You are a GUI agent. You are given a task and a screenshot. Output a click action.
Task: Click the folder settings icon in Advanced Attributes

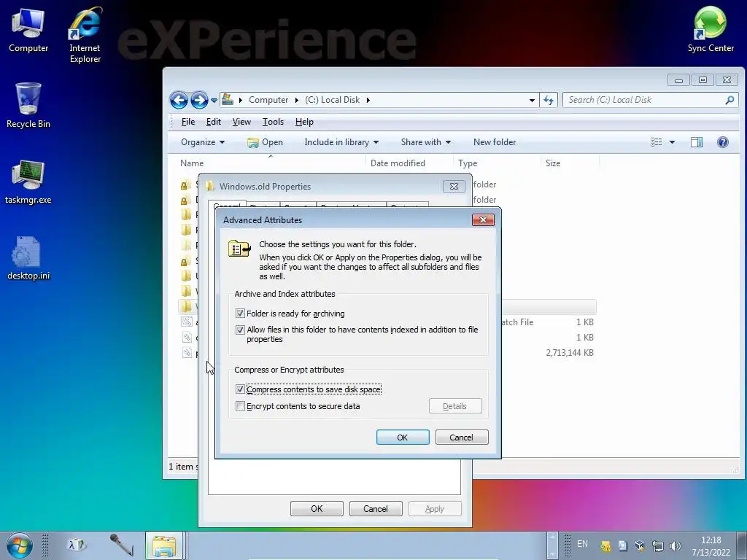[239, 249]
